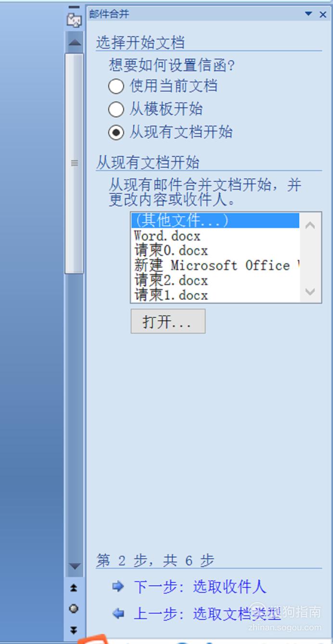The width and height of the screenshot is (333, 644).
Task: Click the document scrollbar down arrow
Action: 74,567
